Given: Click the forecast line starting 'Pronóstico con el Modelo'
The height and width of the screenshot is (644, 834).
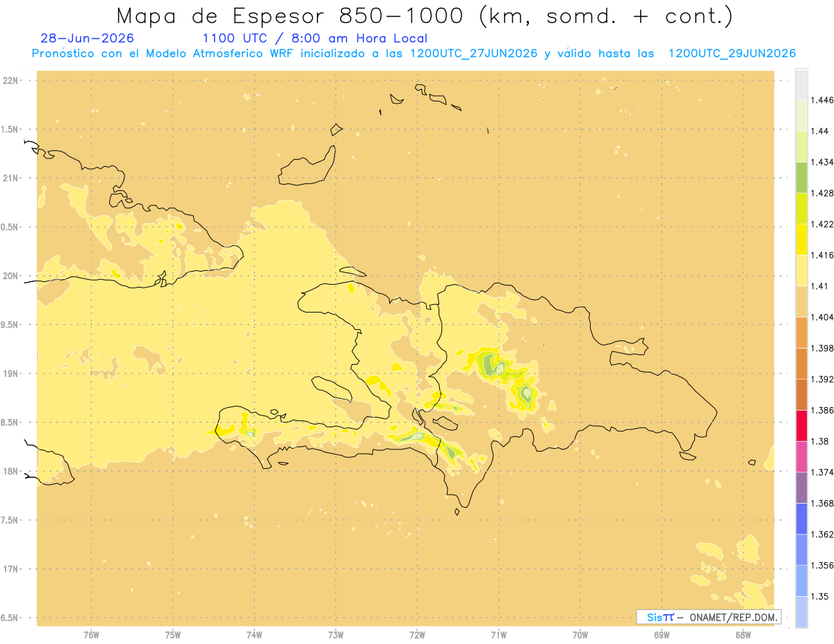Looking at the screenshot, I should click(x=414, y=53).
